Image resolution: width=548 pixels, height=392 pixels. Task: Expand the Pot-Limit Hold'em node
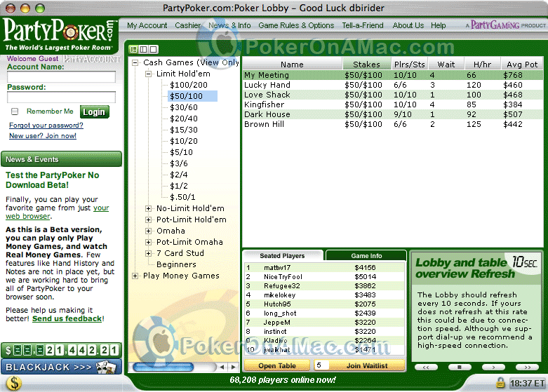coord(149,219)
